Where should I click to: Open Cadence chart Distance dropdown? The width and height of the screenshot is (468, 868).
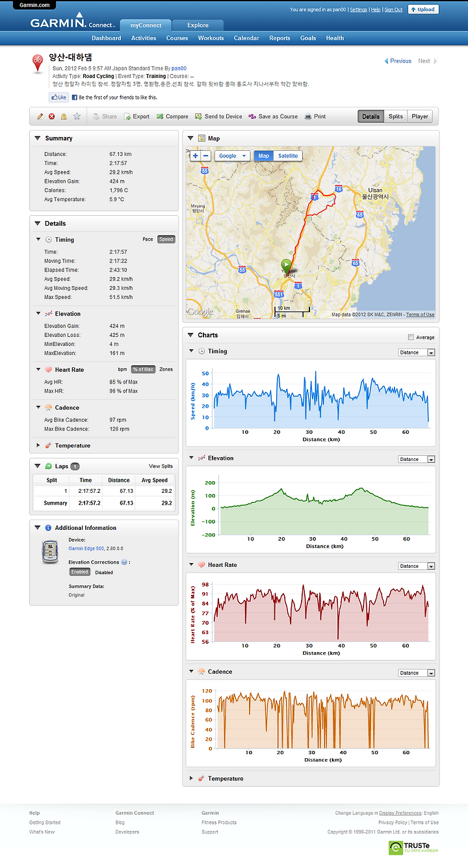pyautogui.click(x=417, y=673)
